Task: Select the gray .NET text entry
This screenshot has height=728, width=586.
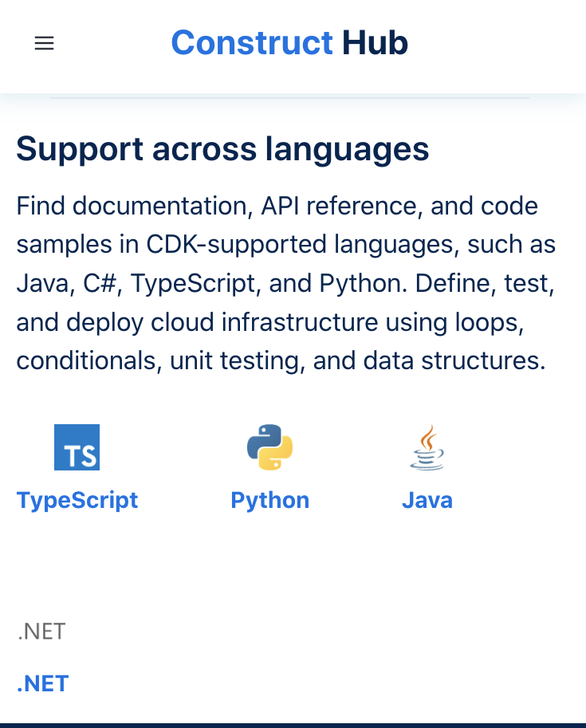Action: coord(41,631)
